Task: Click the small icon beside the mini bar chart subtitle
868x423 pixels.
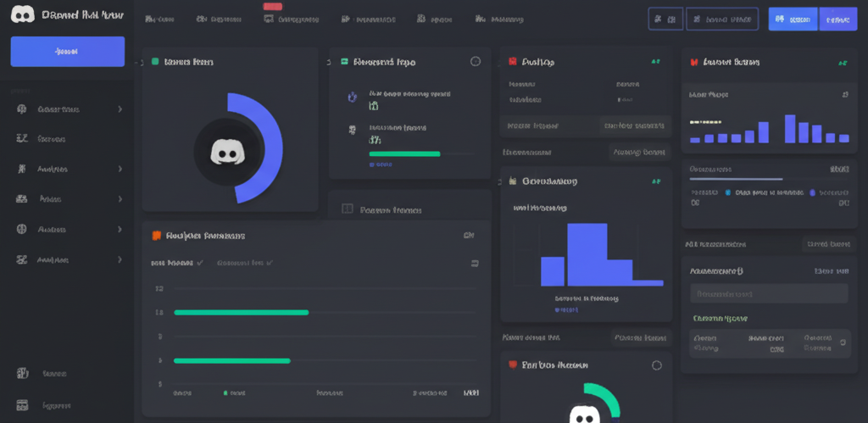Action: click(x=845, y=95)
